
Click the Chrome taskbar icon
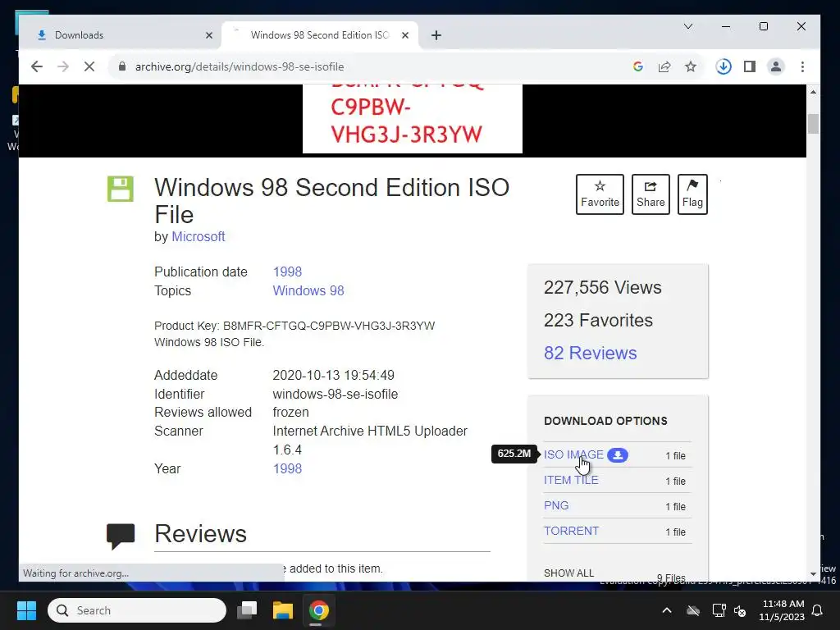[x=319, y=610]
